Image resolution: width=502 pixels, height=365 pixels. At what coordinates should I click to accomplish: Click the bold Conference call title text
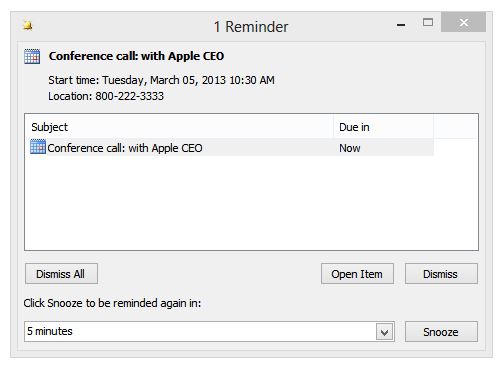click(x=136, y=56)
